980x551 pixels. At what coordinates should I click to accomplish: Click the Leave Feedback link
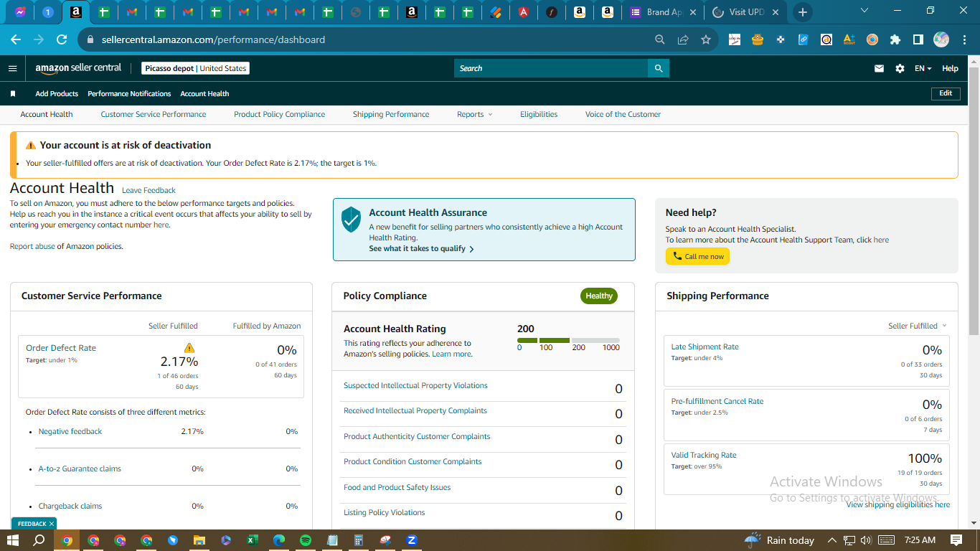point(149,190)
